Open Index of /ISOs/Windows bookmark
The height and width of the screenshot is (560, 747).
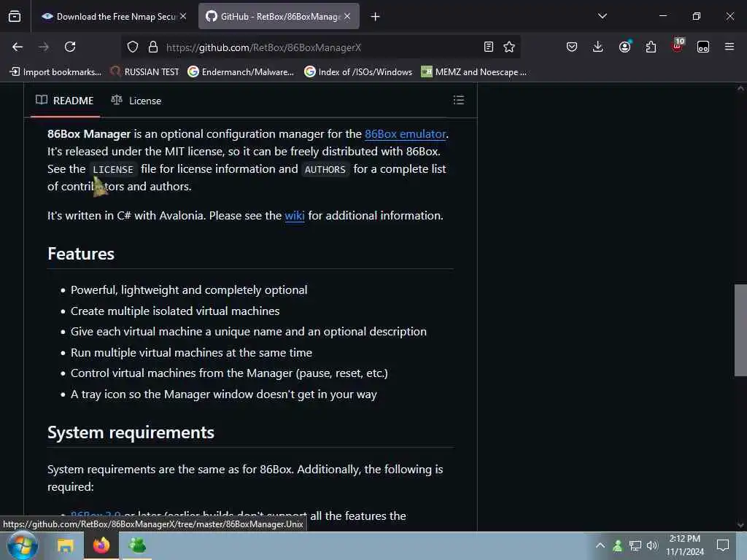click(x=358, y=72)
